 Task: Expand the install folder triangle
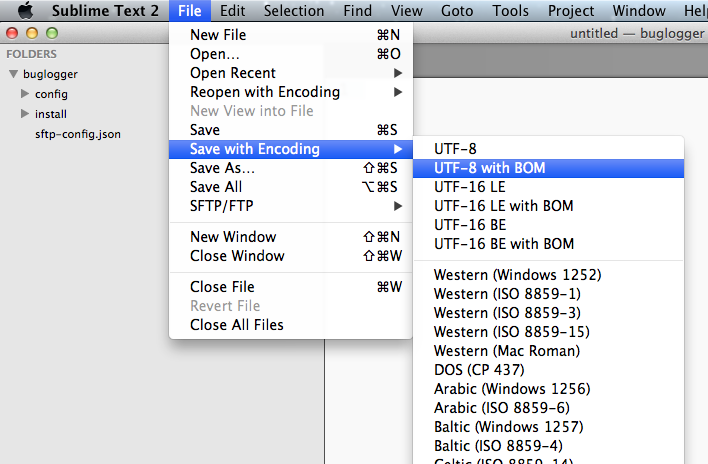(x=25, y=113)
